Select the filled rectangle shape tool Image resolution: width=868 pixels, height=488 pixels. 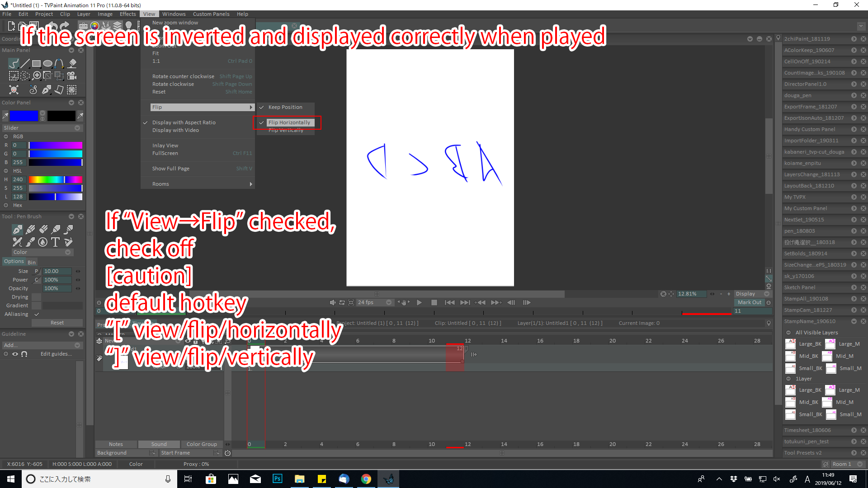click(37, 64)
